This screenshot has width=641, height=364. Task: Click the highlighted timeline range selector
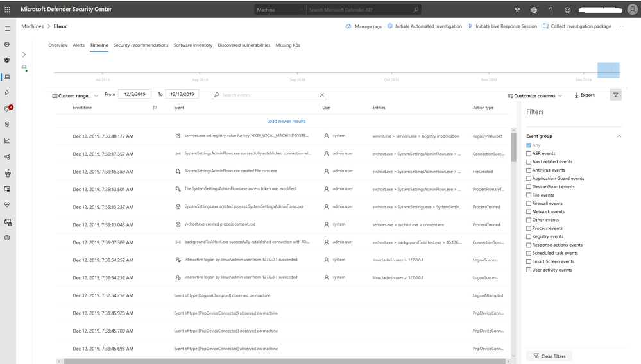pyautogui.click(x=608, y=70)
